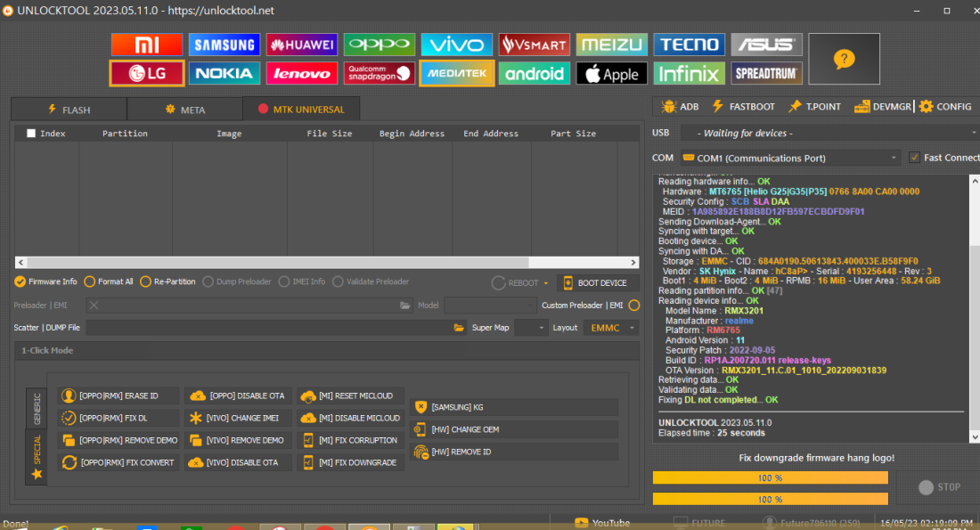Open the Spreadtrum chipset section
Screen dimensions: 980x530
point(767,73)
